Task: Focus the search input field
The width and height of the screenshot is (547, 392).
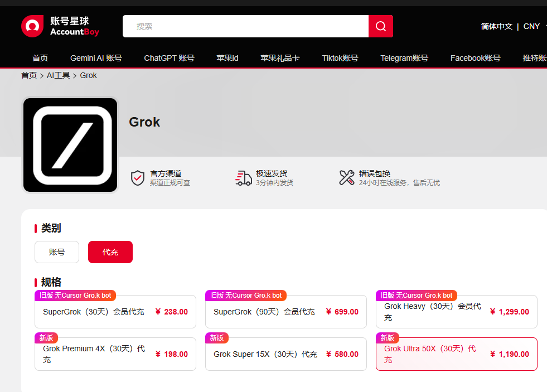Action: pos(245,26)
